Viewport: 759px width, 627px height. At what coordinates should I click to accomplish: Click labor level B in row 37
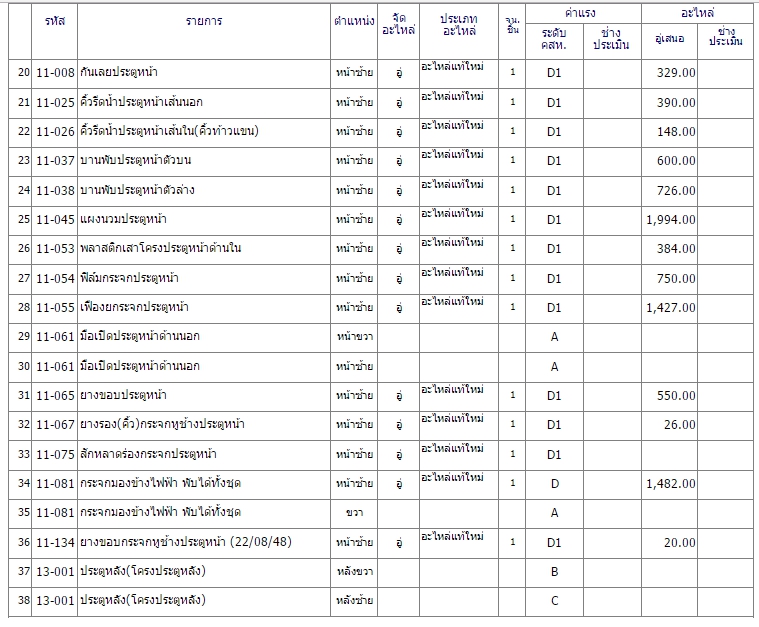pos(554,572)
